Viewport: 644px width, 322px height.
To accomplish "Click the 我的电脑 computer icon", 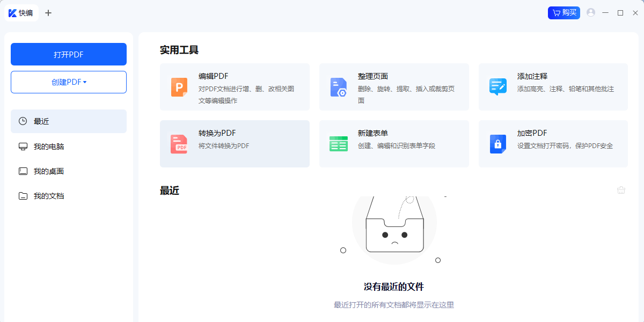I will click(23, 146).
